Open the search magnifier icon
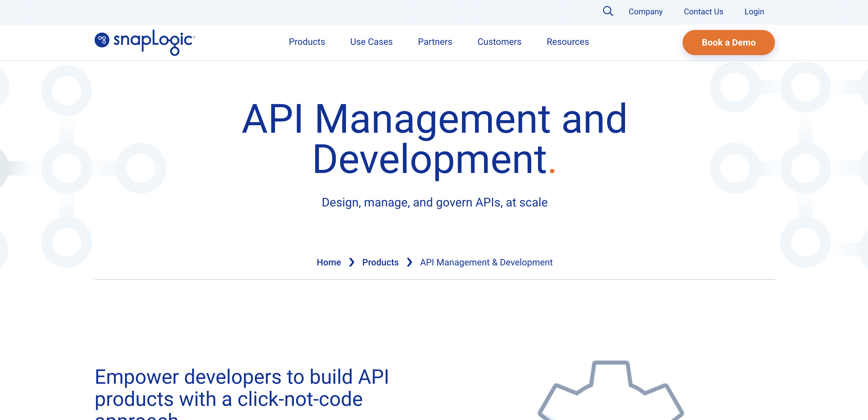The height and width of the screenshot is (420, 868). (608, 12)
